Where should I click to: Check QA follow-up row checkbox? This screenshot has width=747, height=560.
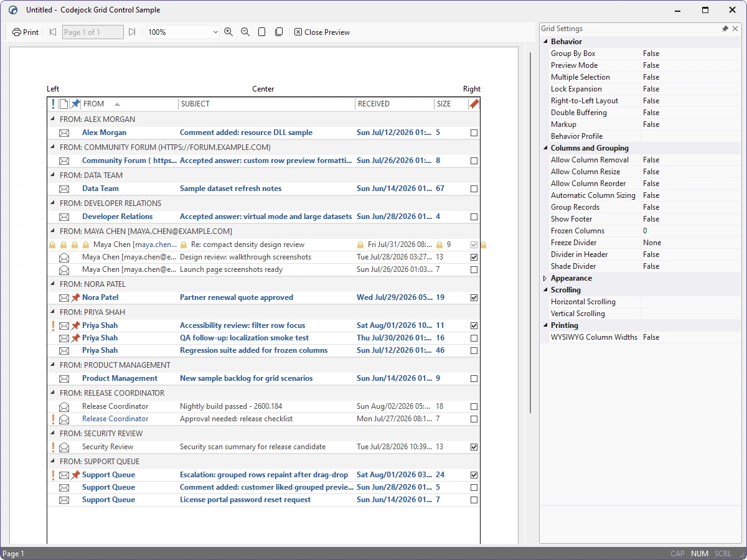click(474, 338)
